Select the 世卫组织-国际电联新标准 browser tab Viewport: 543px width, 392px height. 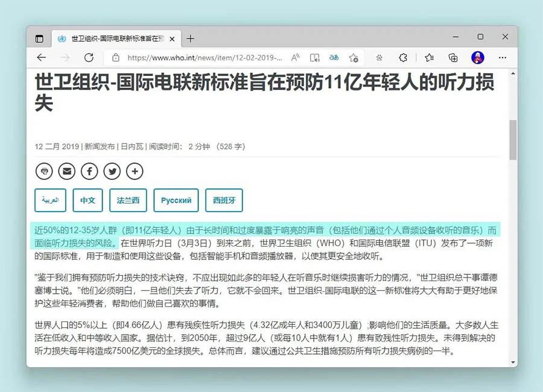coord(116,39)
